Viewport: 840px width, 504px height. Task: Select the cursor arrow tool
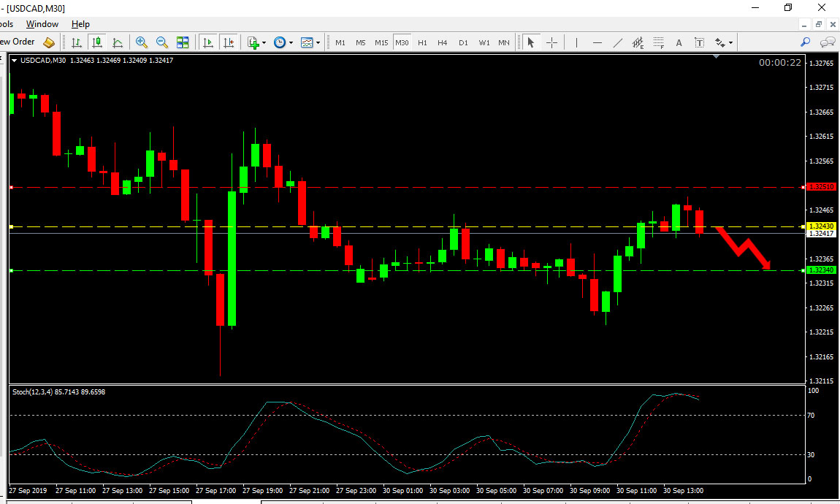[530, 42]
